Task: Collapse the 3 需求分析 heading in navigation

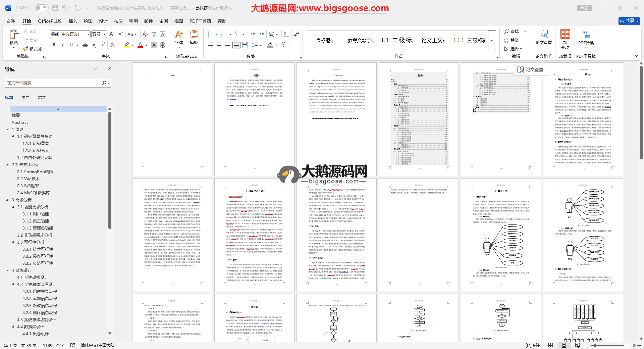Action: [x=8, y=200]
